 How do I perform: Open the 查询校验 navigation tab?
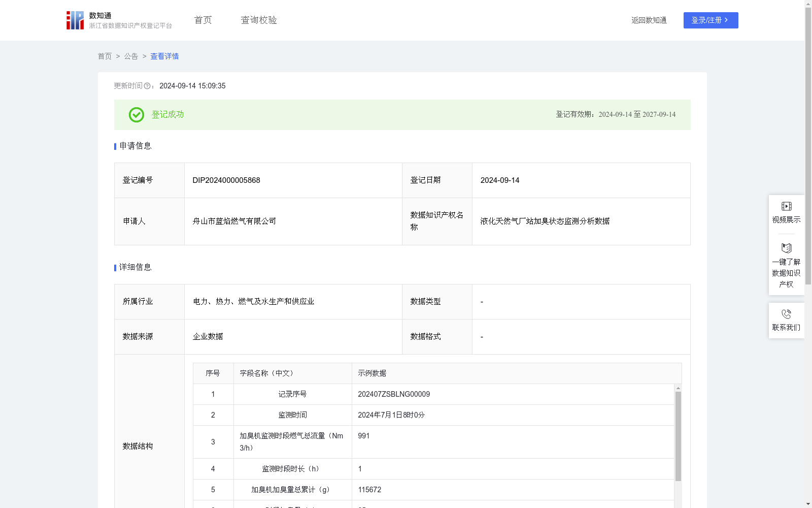pos(259,20)
